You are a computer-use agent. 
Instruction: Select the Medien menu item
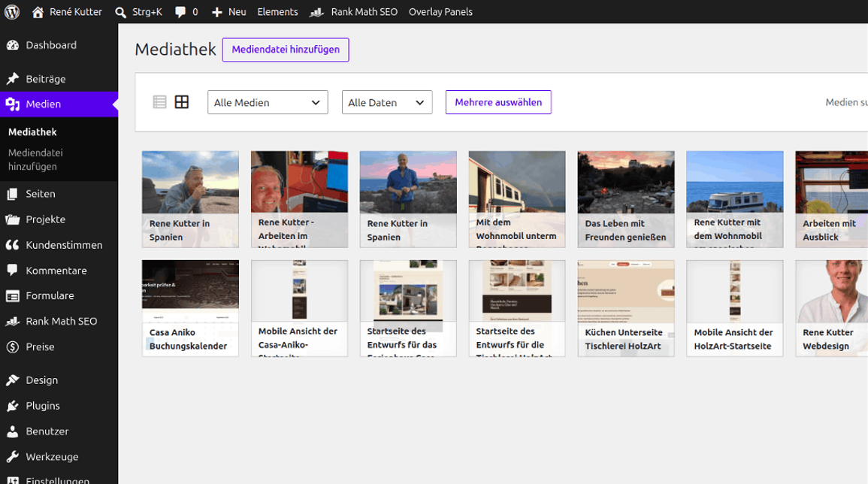pyautogui.click(x=59, y=104)
